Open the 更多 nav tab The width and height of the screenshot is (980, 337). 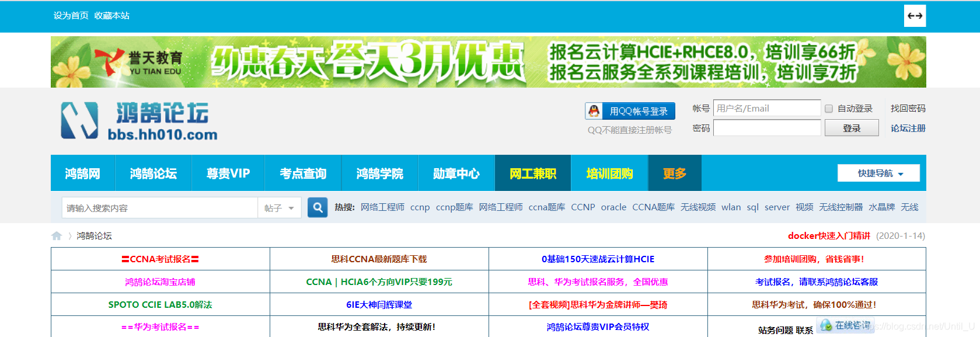[x=674, y=173]
